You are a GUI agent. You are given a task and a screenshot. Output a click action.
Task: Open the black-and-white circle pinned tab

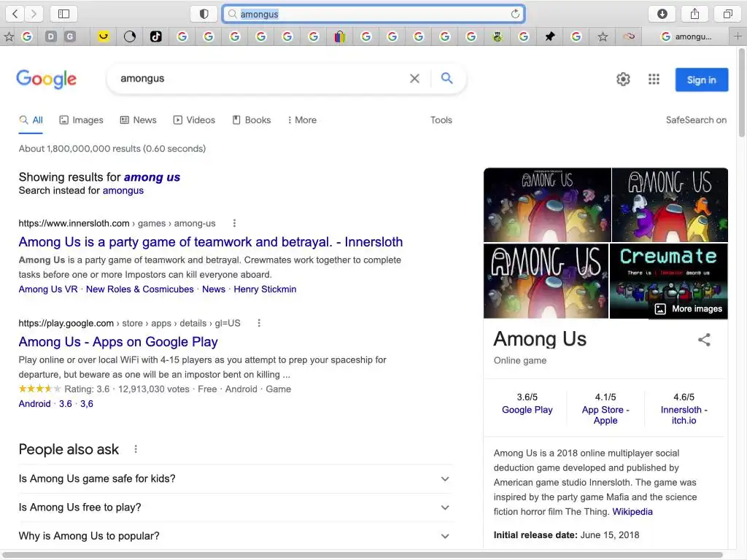tap(130, 36)
